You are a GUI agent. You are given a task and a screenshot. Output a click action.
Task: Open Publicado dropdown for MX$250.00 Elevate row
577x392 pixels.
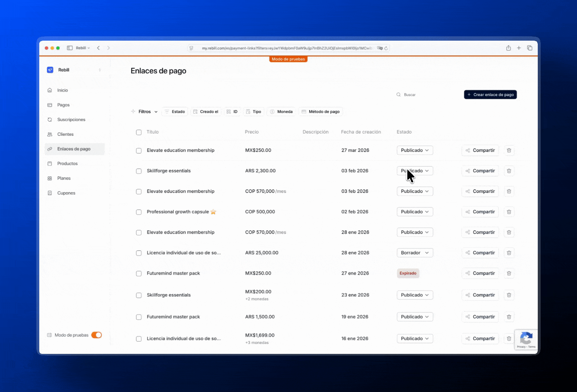click(x=415, y=150)
